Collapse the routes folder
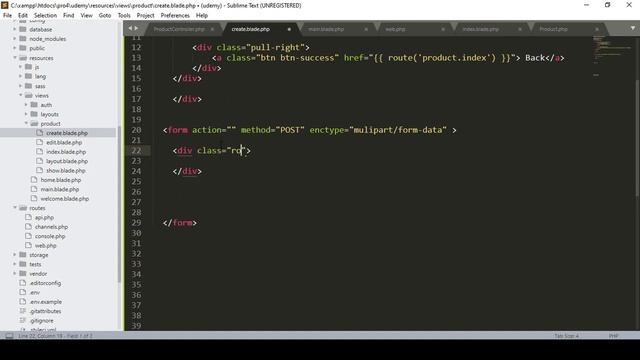Screen dimensions: 640x360 click(15, 208)
